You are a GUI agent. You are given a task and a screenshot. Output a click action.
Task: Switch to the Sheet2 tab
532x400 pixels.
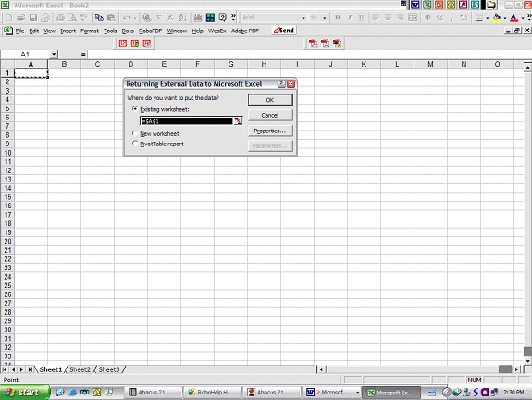pyautogui.click(x=80, y=369)
